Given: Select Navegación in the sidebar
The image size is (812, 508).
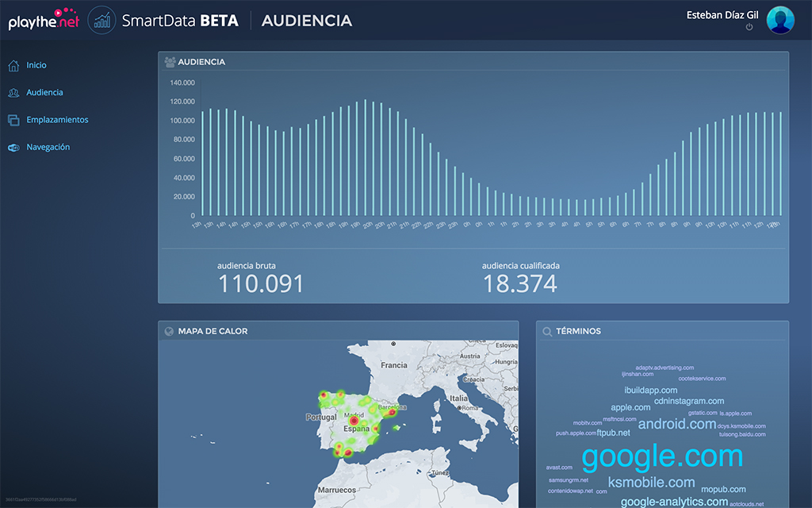Looking at the screenshot, I should click(48, 148).
